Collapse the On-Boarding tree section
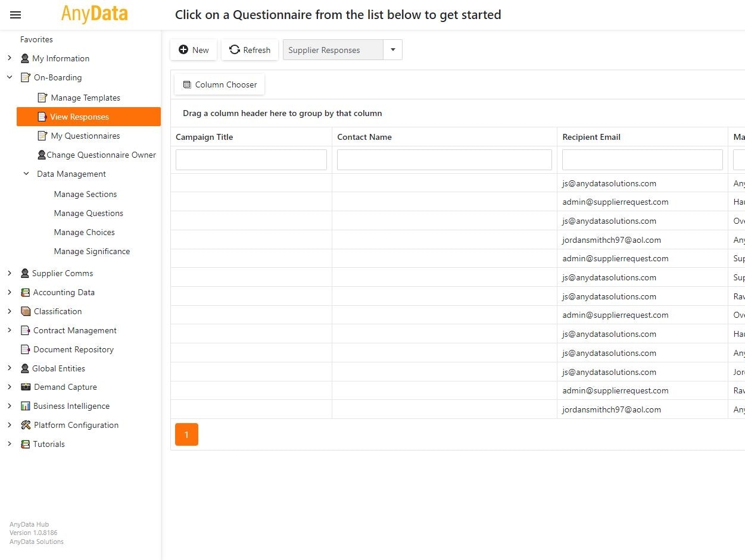The width and height of the screenshot is (745, 560). tap(10, 77)
